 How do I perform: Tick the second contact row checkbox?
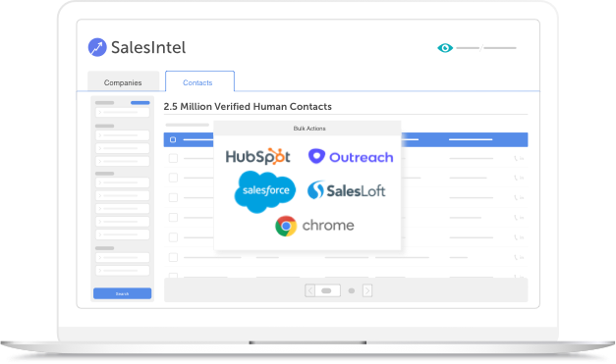[x=173, y=178]
